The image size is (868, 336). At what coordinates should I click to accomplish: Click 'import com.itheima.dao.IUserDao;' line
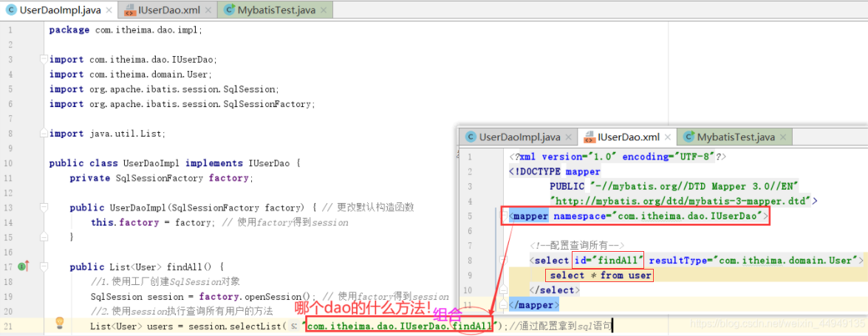[134, 59]
